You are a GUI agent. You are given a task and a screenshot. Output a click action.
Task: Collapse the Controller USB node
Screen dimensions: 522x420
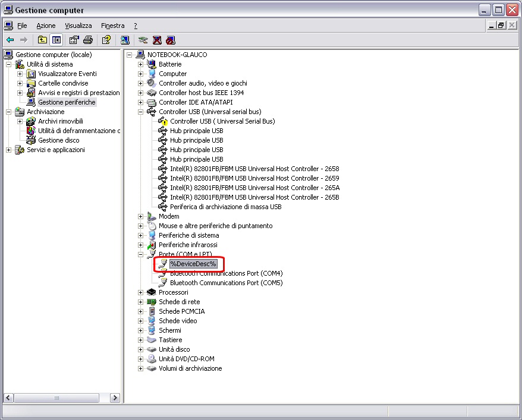[x=140, y=112]
